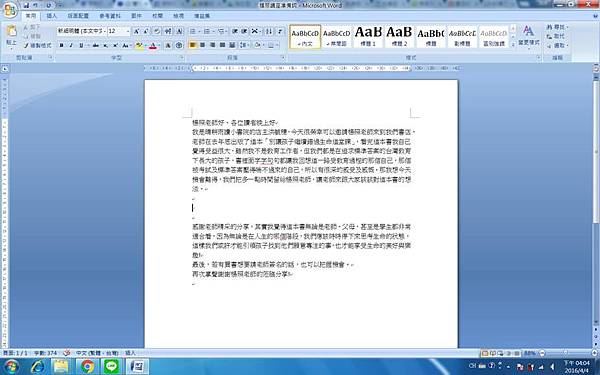This screenshot has width=600, height=375.
Task: Open the round Office button menu
Action: [x=10, y=10]
